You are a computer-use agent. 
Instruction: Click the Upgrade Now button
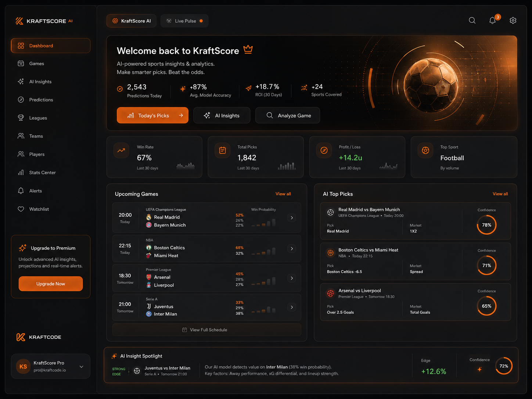pyautogui.click(x=51, y=284)
